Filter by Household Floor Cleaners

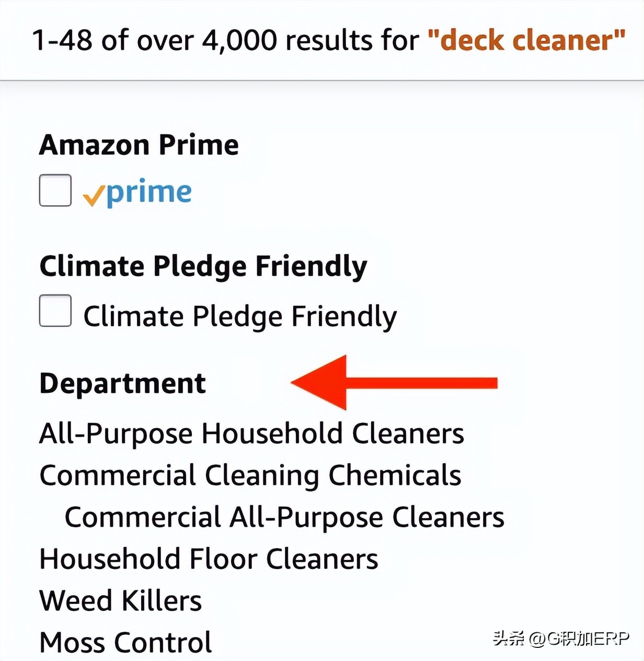[209, 559]
